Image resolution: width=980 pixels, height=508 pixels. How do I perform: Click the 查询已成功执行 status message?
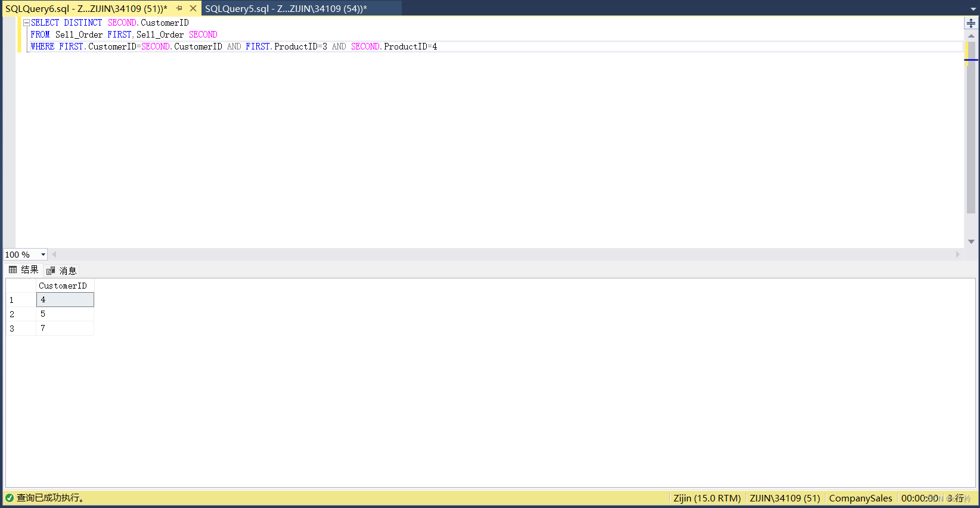pos(50,498)
